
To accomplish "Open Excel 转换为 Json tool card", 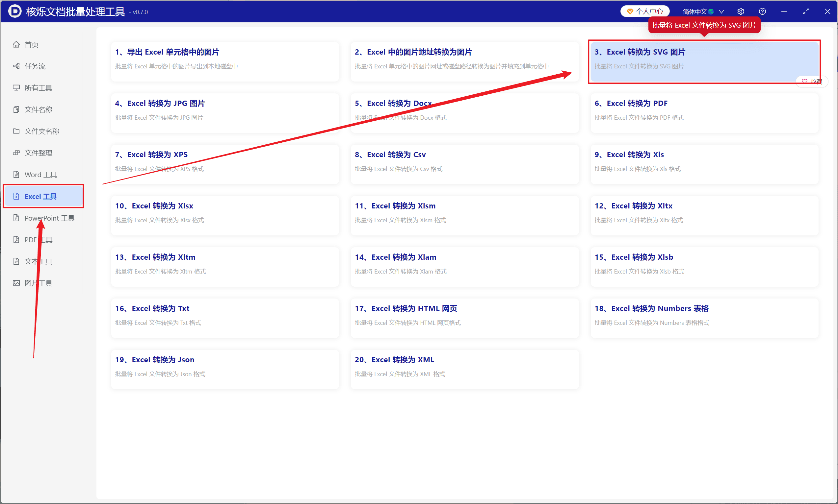I will click(225, 370).
